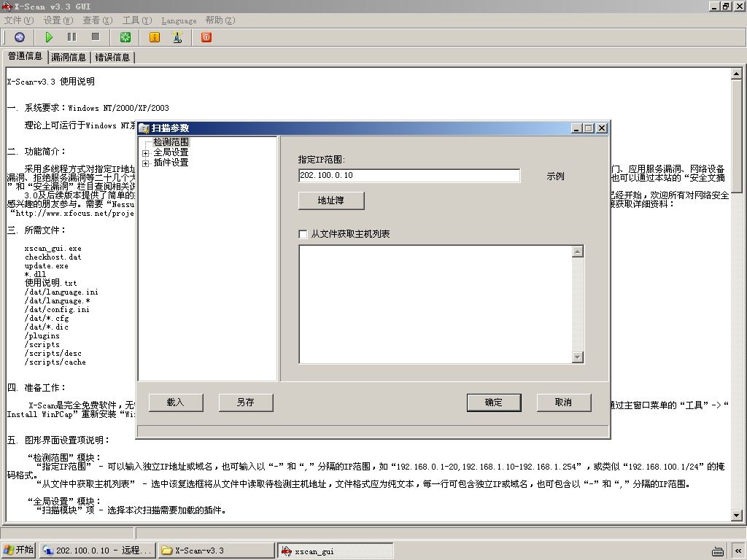Open the 设置(W) menu

(x=58, y=20)
